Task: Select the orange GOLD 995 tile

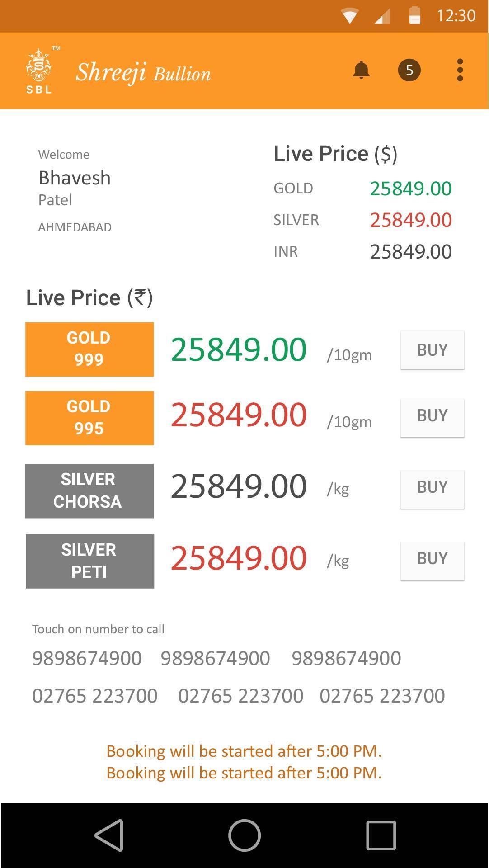Action: (x=89, y=418)
